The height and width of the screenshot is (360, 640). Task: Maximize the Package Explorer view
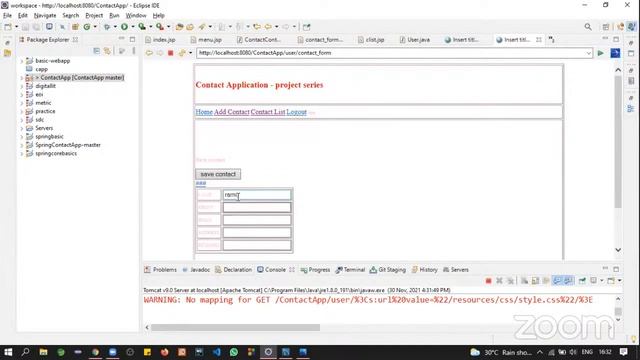(132, 40)
